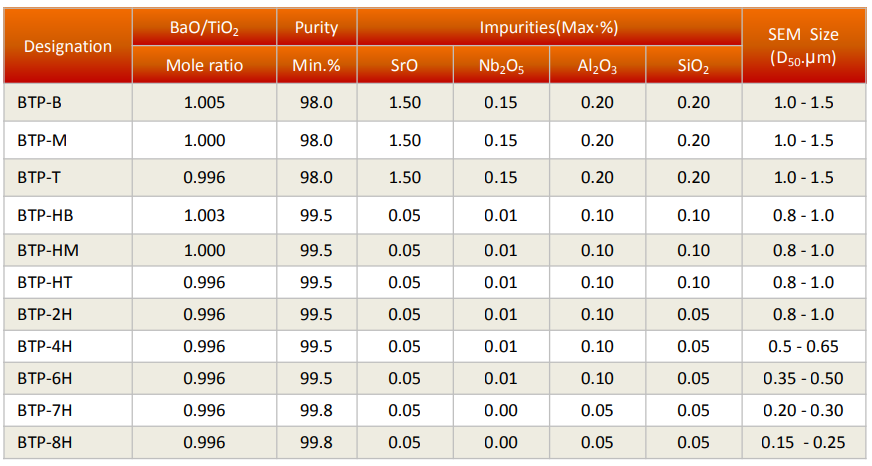The height and width of the screenshot is (466, 872).
Task: Click the Nb2O5 sub-header
Action: [501, 65]
